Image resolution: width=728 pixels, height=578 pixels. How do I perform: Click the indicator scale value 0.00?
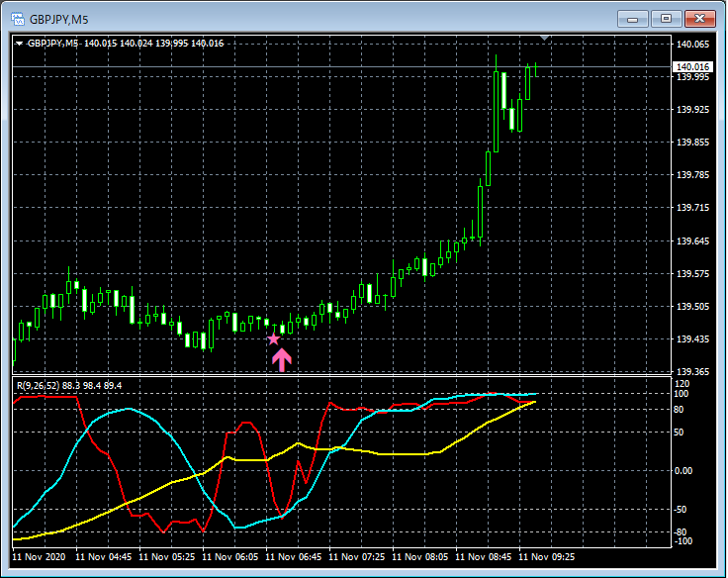point(682,471)
